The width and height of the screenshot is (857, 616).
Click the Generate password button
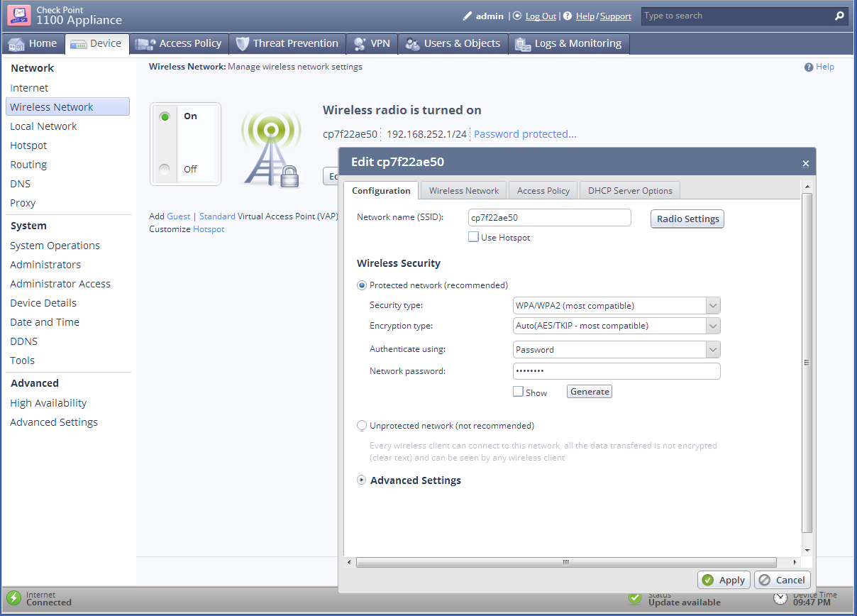[x=590, y=392]
